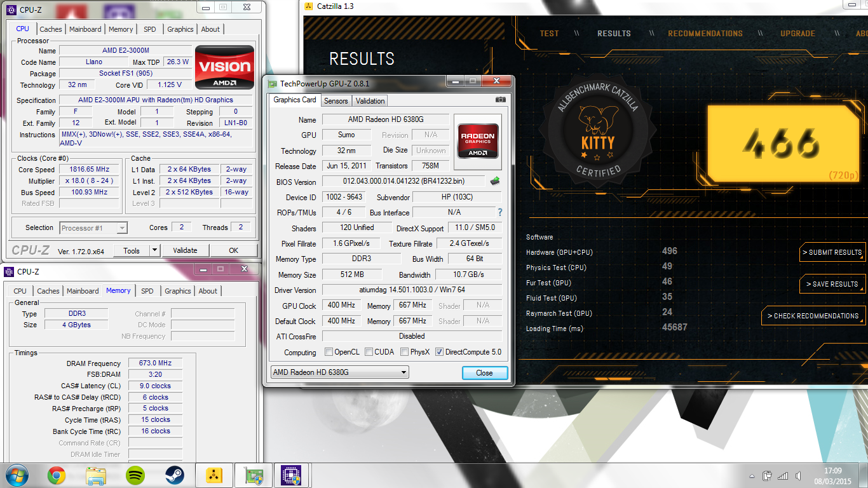Click the Close button in GPU-Z

(x=484, y=373)
